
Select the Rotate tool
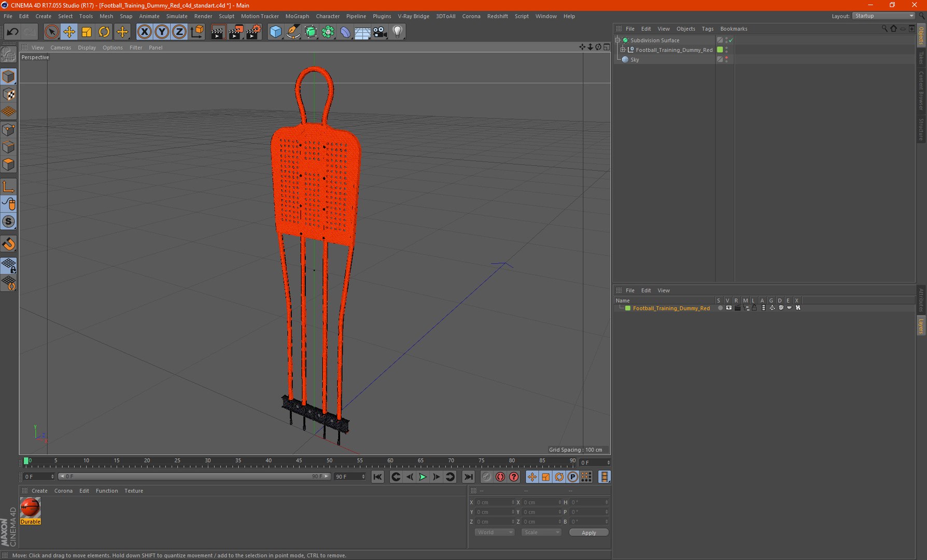104,32
